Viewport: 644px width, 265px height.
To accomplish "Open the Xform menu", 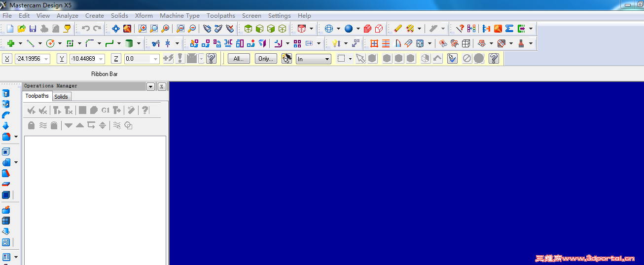I will click(144, 16).
